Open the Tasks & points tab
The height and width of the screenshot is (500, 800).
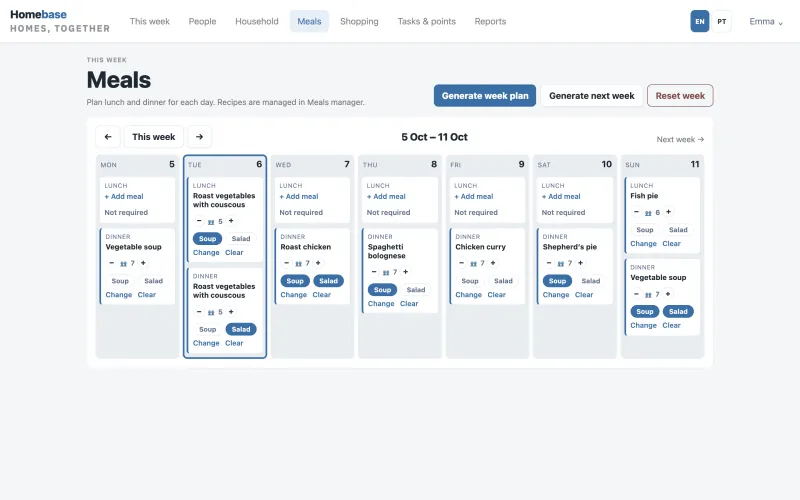tap(427, 21)
